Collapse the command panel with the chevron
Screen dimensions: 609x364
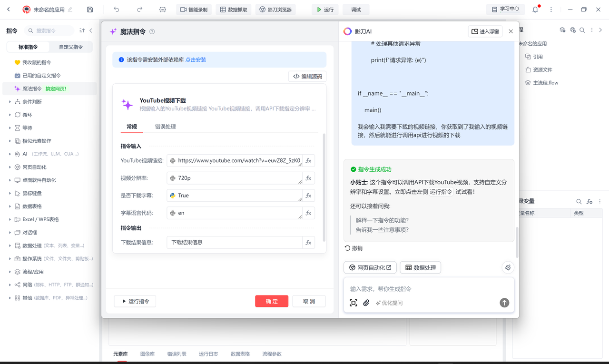pos(91,30)
